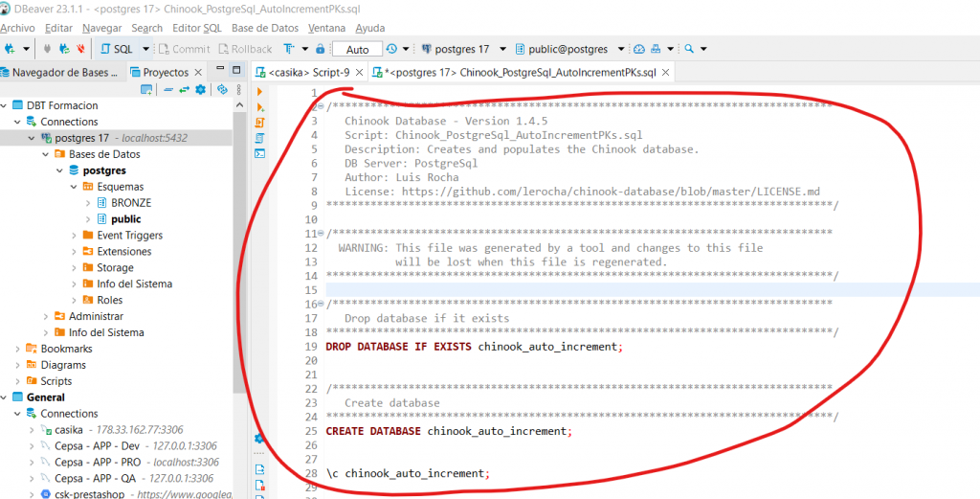Screen dimensions: 980x499
Task: Click the Link with editor arrows icon
Action: [183, 89]
